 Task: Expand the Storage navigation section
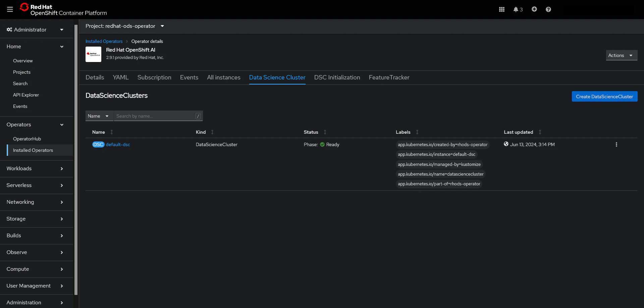[x=37, y=219]
